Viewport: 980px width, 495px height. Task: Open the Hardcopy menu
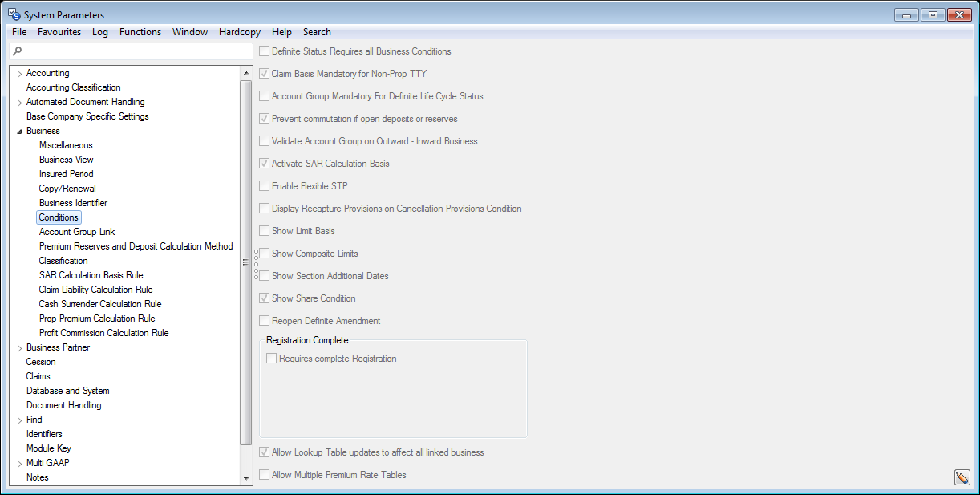coord(239,32)
